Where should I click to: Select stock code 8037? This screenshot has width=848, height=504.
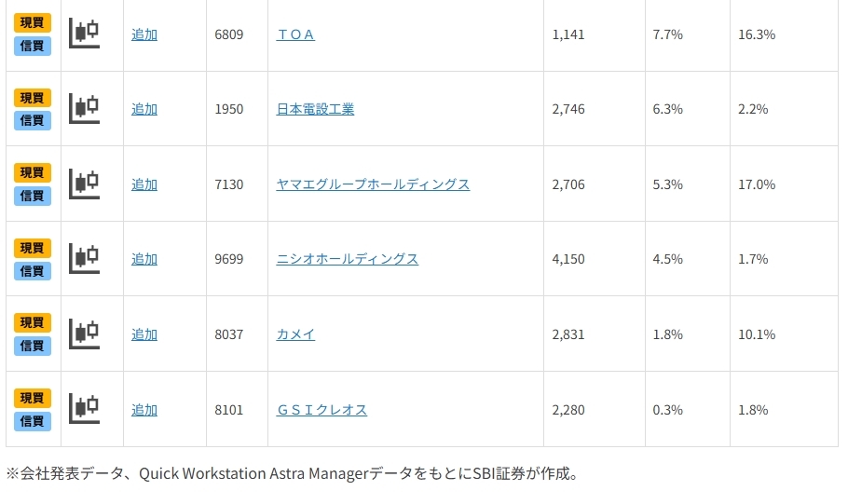[228, 334]
